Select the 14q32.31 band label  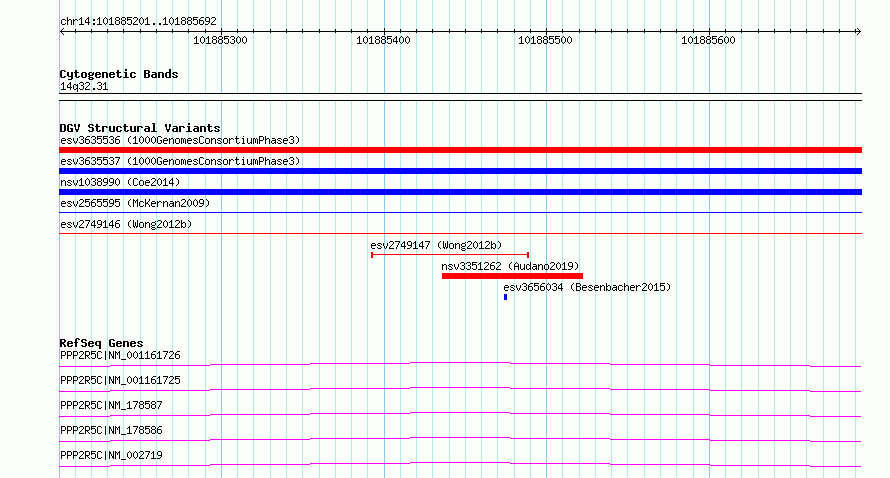point(84,86)
